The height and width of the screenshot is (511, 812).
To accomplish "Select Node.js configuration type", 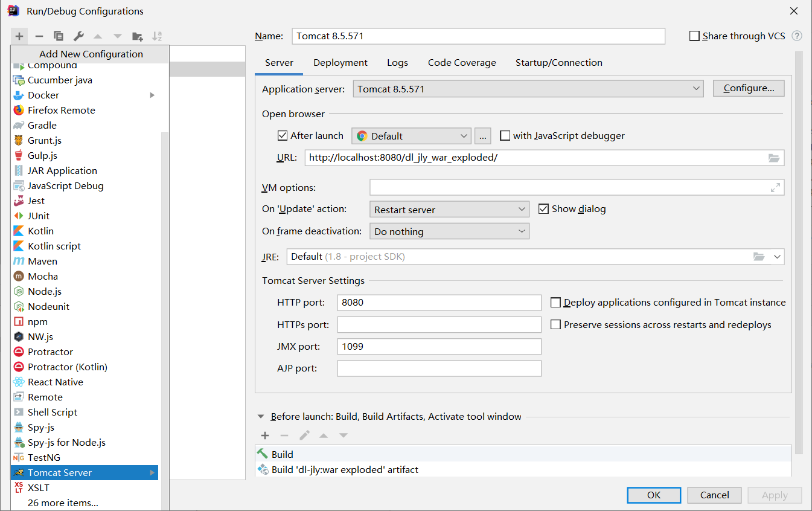I will click(85, 291).
